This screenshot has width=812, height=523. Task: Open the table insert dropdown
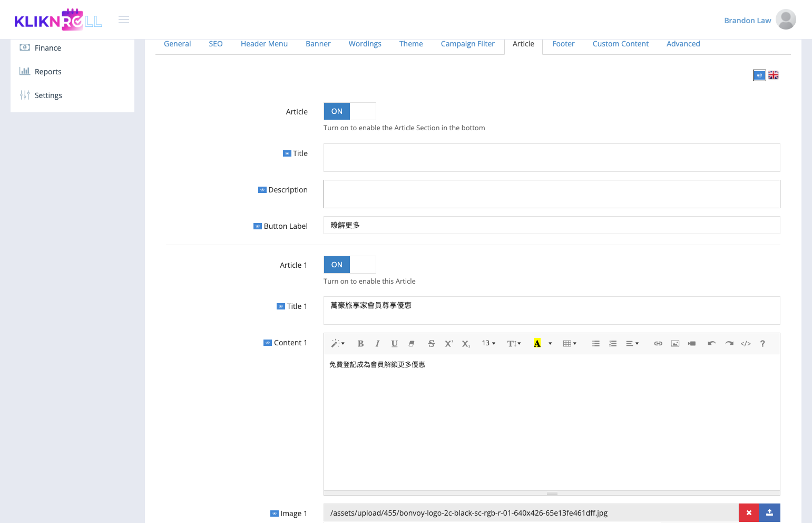570,344
